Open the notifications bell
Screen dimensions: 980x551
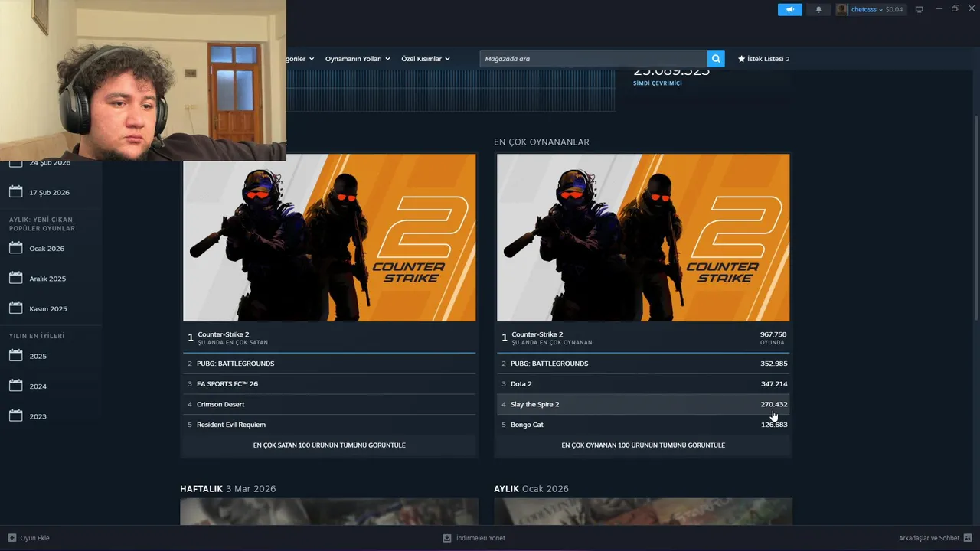(818, 9)
